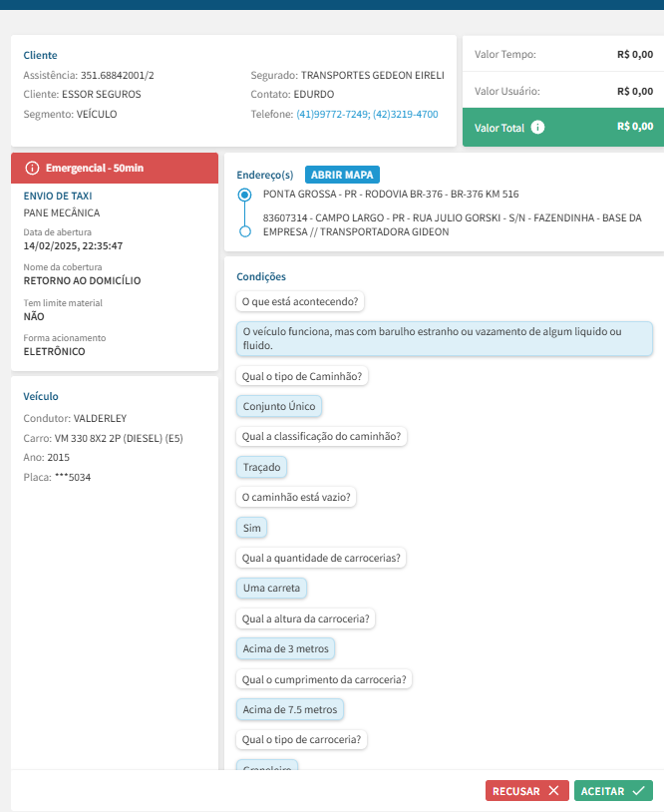
Task: Open the map with ABRIR MAPA
Action: click(x=342, y=175)
